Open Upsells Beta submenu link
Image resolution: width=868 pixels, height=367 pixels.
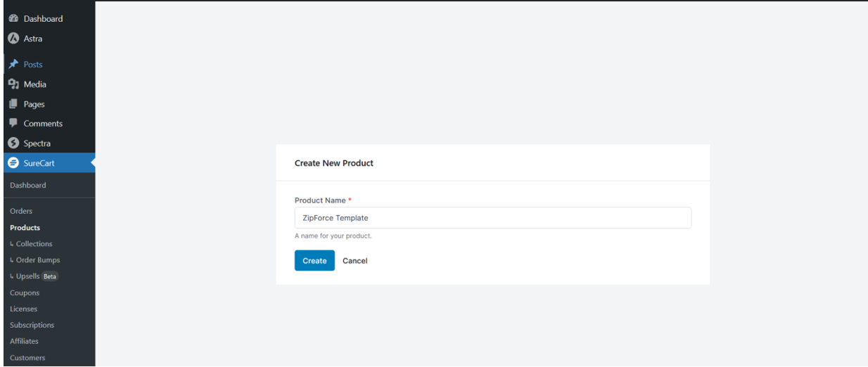[x=34, y=276]
